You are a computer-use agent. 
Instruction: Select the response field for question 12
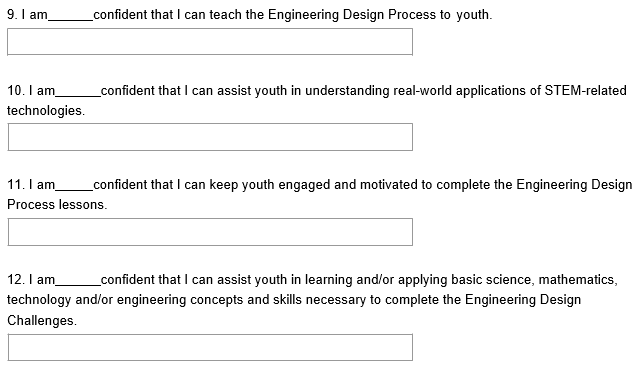point(210,348)
